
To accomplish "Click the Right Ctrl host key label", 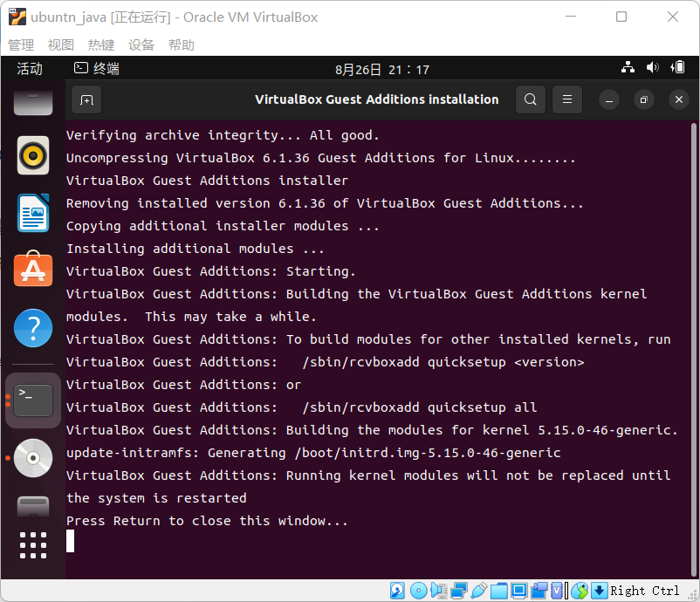I will [645, 591].
